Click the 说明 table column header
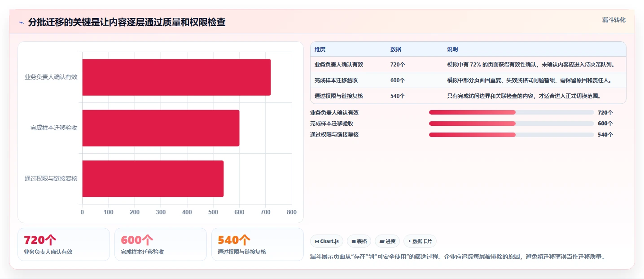 452,49
